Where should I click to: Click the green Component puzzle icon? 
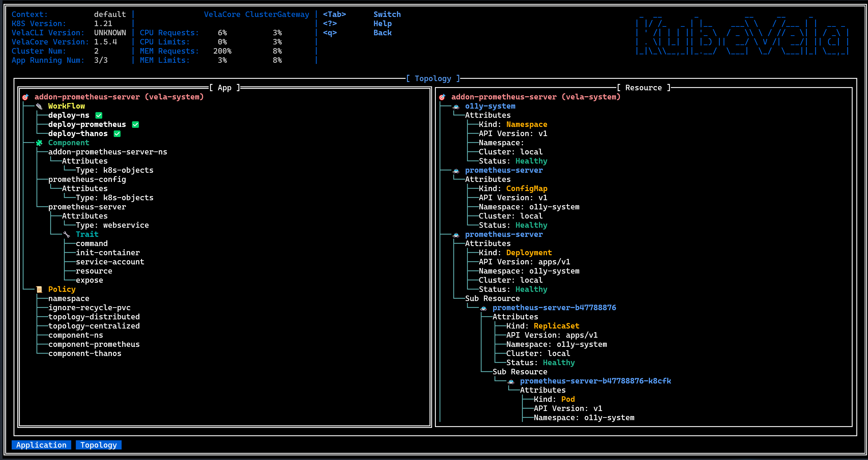[39, 143]
